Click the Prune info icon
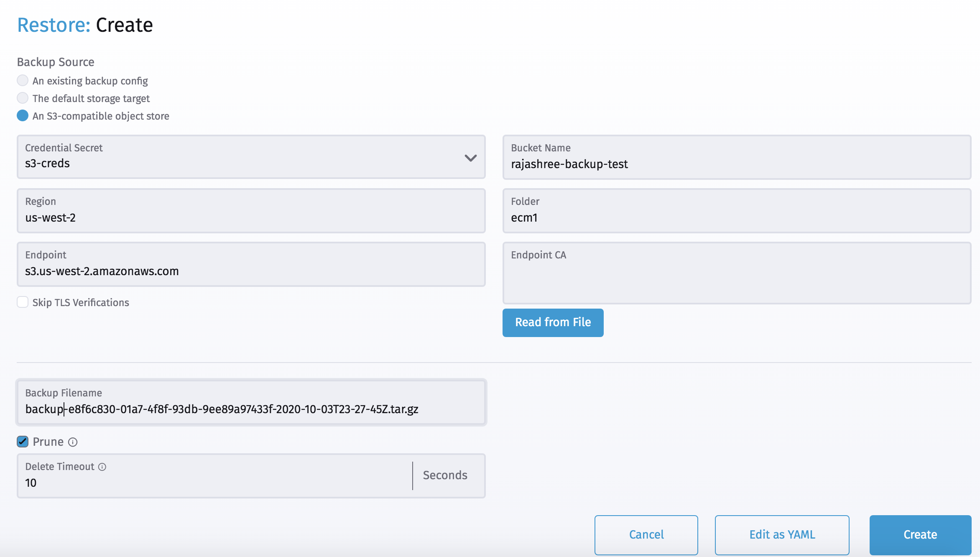 pyautogui.click(x=73, y=442)
